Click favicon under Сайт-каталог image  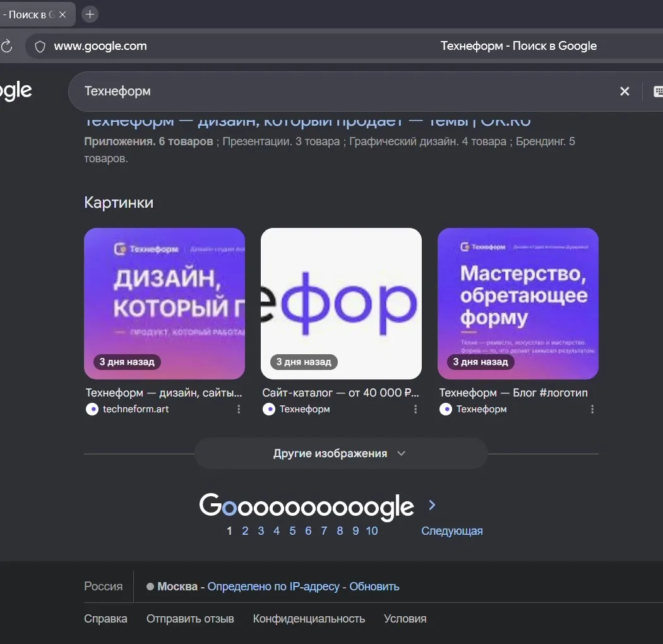[269, 409]
